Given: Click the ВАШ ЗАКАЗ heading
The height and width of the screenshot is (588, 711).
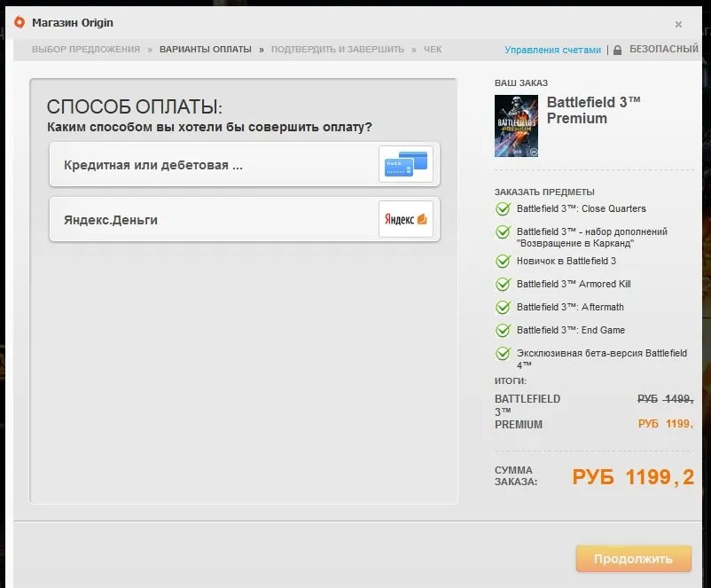Looking at the screenshot, I should point(521,83).
